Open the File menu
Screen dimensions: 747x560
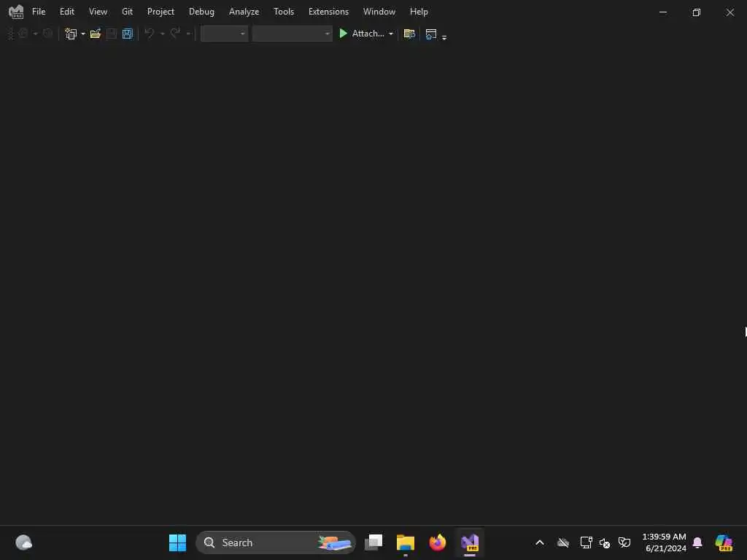click(x=39, y=12)
